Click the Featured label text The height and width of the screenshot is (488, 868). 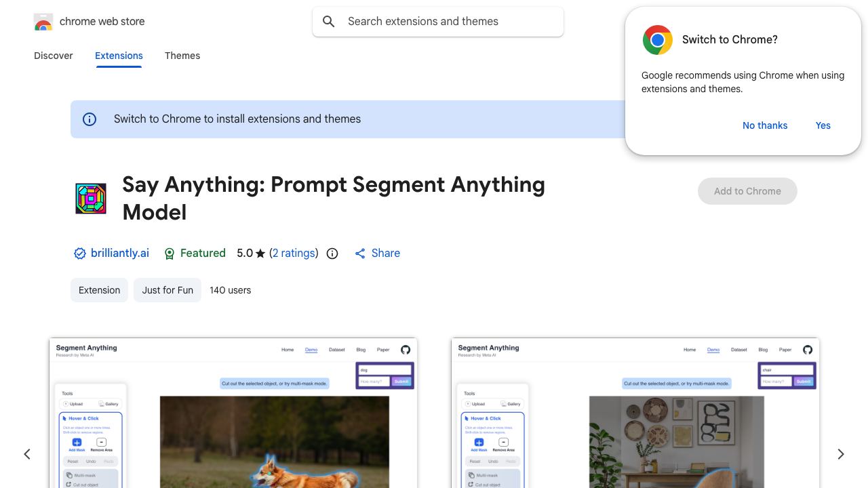(x=203, y=253)
